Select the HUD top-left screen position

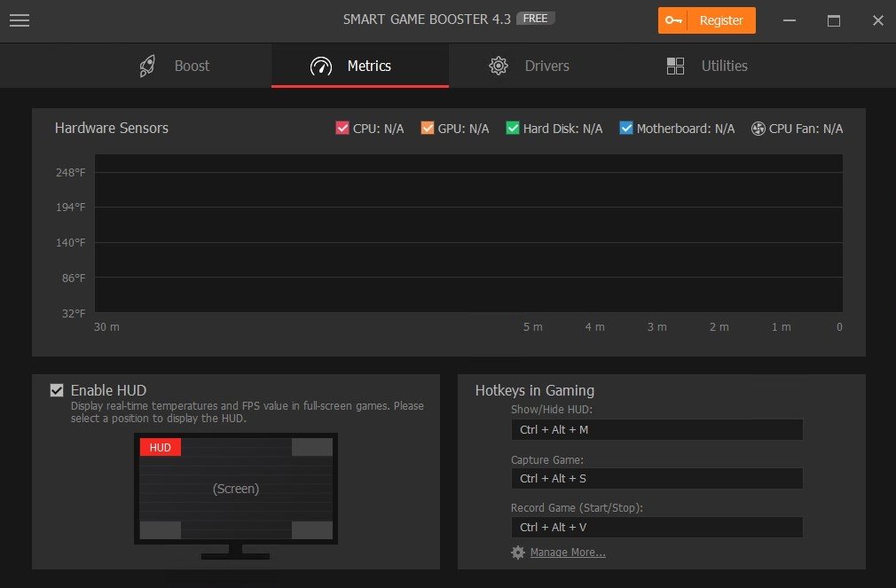point(161,447)
